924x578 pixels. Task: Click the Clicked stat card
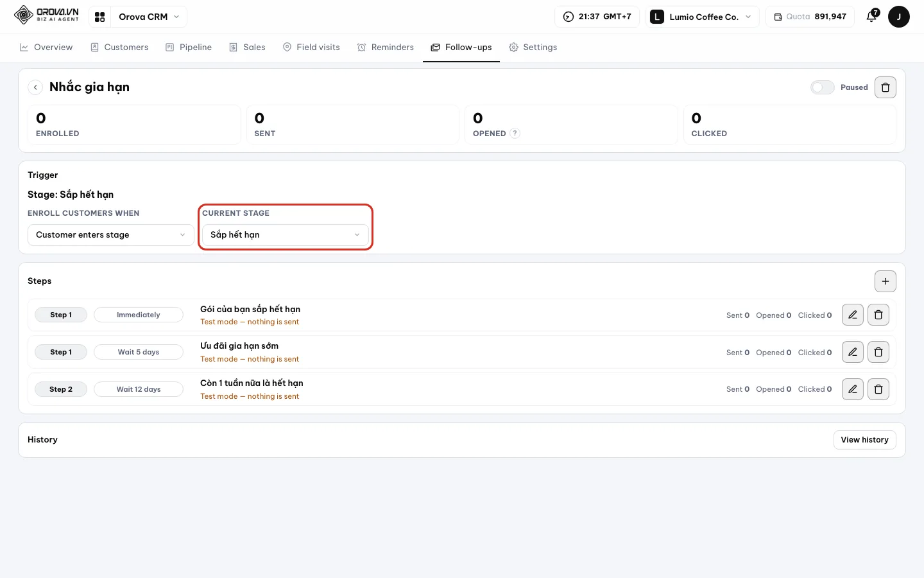pyautogui.click(x=790, y=125)
